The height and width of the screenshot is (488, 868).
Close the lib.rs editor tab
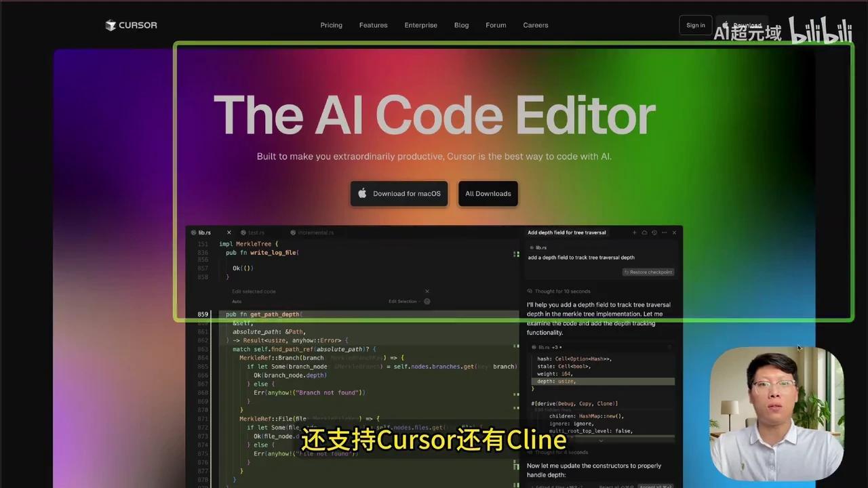[229, 232]
